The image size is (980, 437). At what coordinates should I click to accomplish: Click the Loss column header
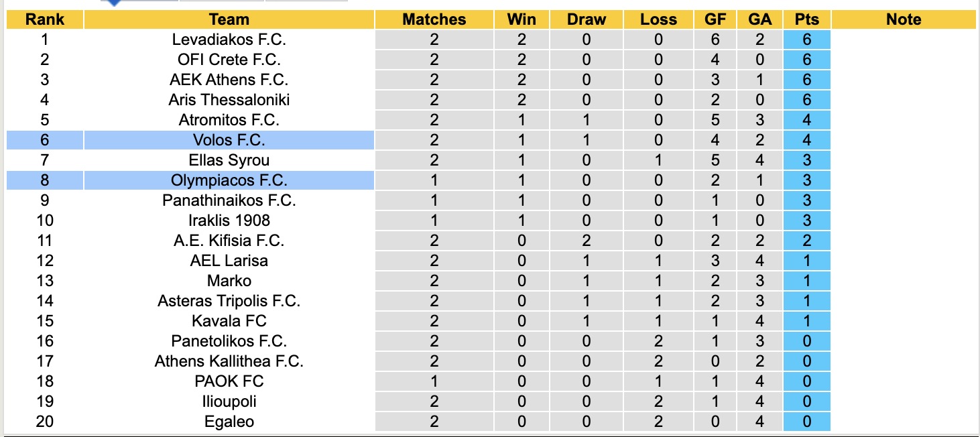[x=658, y=19]
